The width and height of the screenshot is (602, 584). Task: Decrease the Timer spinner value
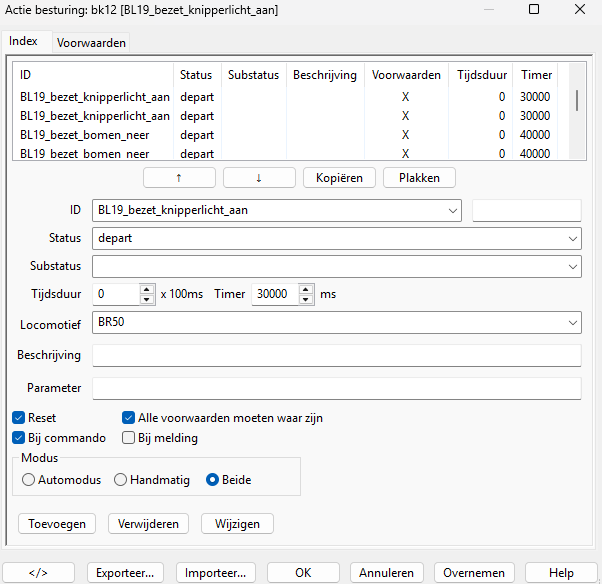point(306,299)
